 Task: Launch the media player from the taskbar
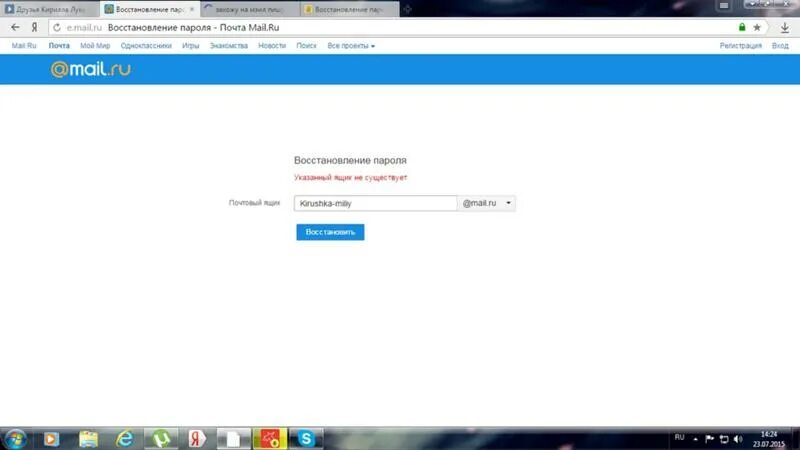coord(51,439)
